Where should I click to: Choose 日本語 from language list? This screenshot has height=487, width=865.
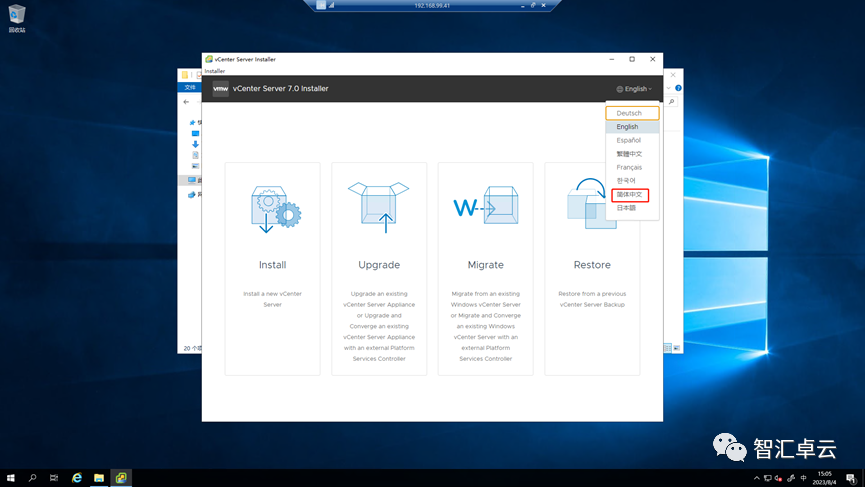[632, 208]
